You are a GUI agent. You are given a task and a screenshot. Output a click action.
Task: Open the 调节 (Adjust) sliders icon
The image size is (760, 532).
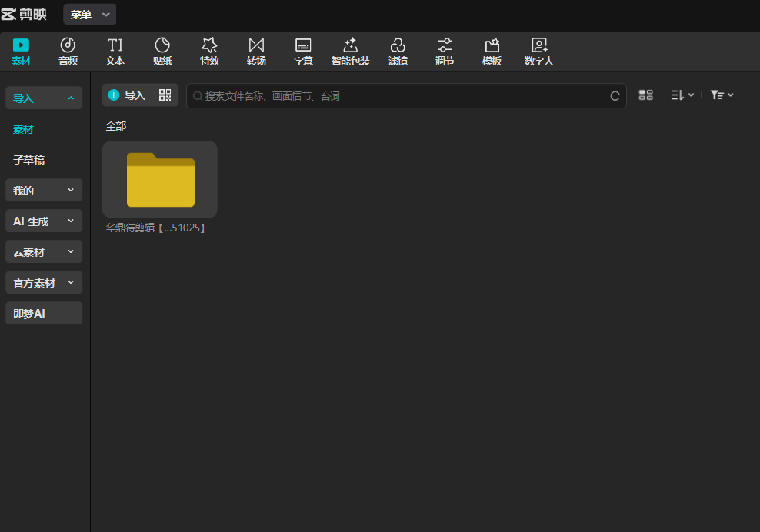point(445,46)
